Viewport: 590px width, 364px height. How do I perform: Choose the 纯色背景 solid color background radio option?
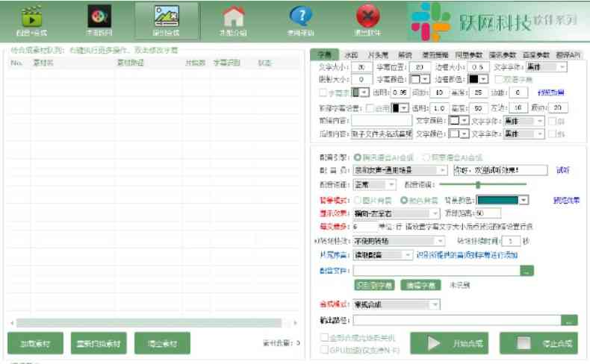click(x=404, y=200)
